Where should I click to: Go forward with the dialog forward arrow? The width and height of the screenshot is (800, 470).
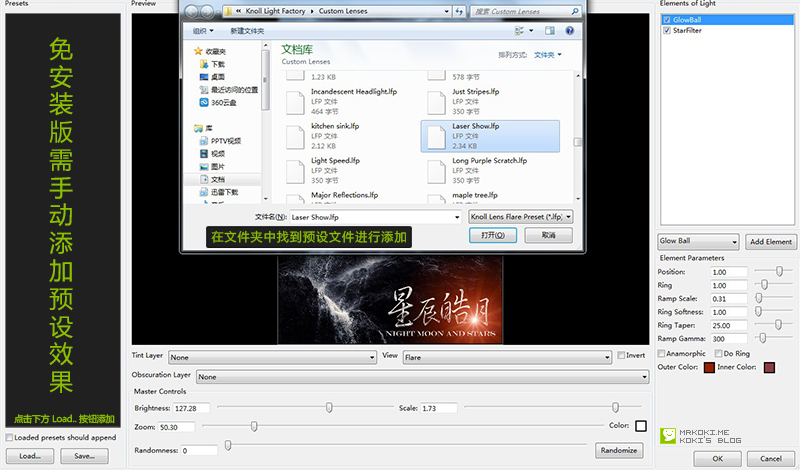[207, 11]
